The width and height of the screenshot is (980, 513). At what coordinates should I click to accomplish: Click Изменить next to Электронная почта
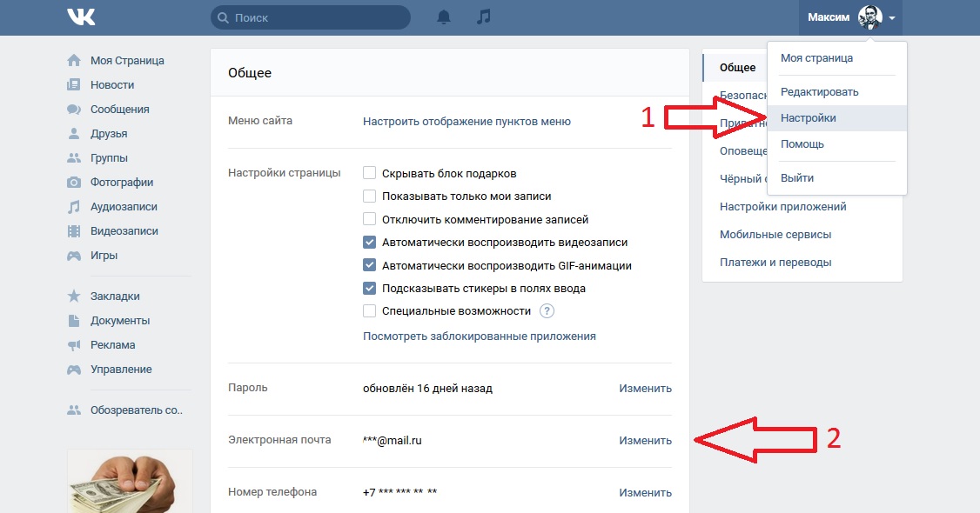(x=645, y=441)
